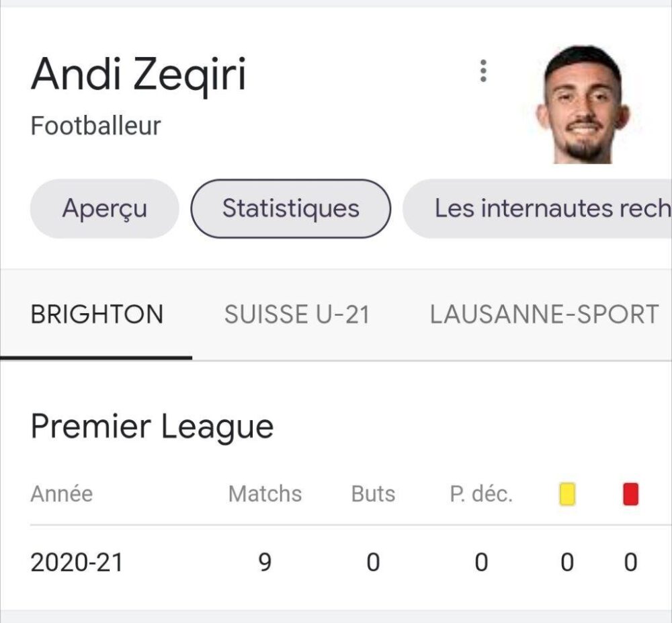The width and height of the screenshot is (672, 623).
Task: Click the Premier League heading
Action: tap(152, 426)
